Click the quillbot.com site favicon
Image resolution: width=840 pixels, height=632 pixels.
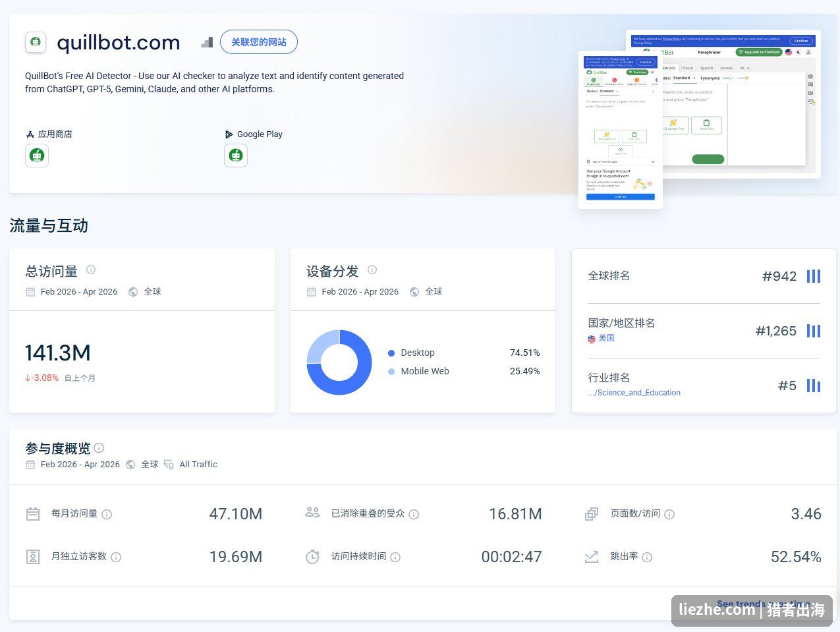coord(36,42)
